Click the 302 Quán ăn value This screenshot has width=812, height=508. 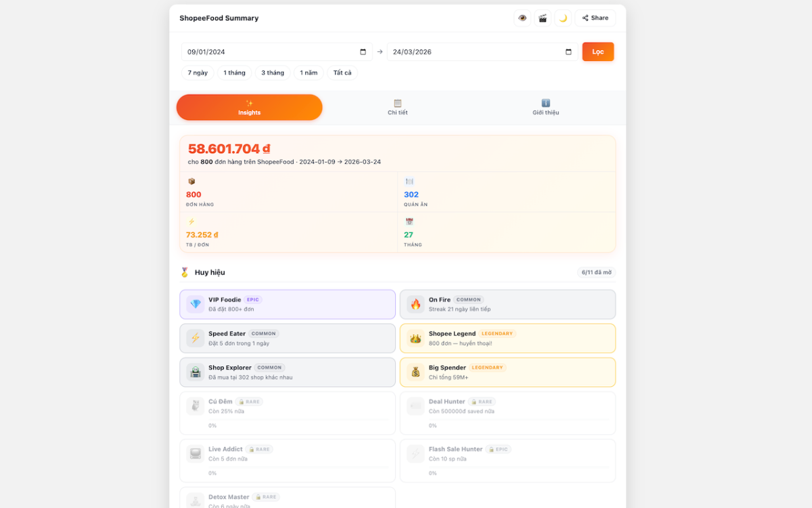click(x=411, y=194)
